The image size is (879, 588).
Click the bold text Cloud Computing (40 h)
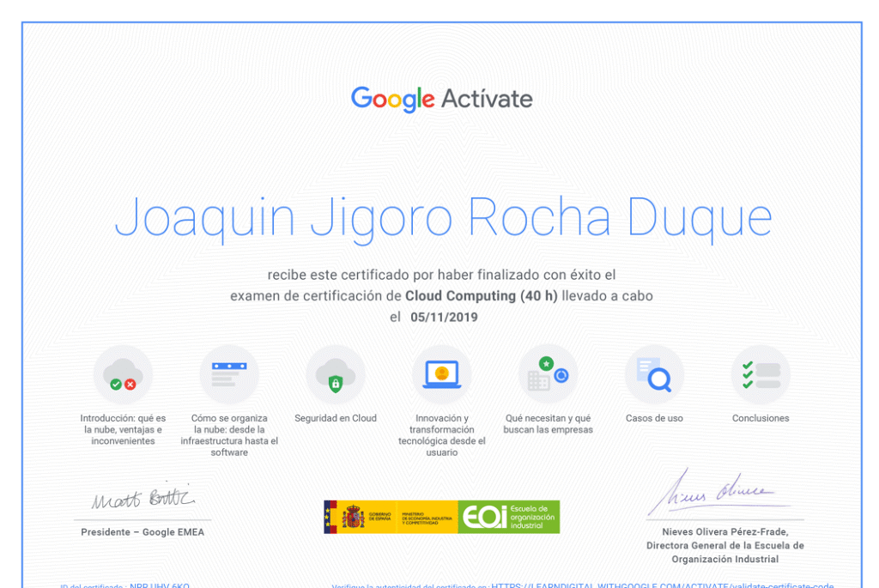tap(482, 296)
